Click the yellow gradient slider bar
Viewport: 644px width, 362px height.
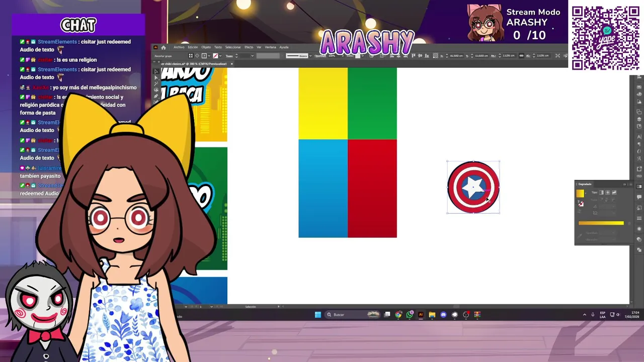(x=601, y=223)
